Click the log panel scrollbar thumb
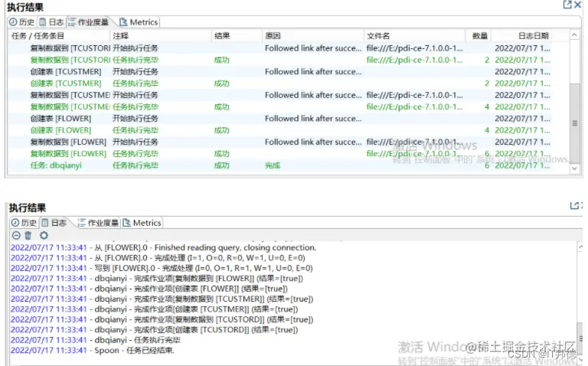Viewport: 588px width, 366px height. pyautogui.click(x=580, y=338)
